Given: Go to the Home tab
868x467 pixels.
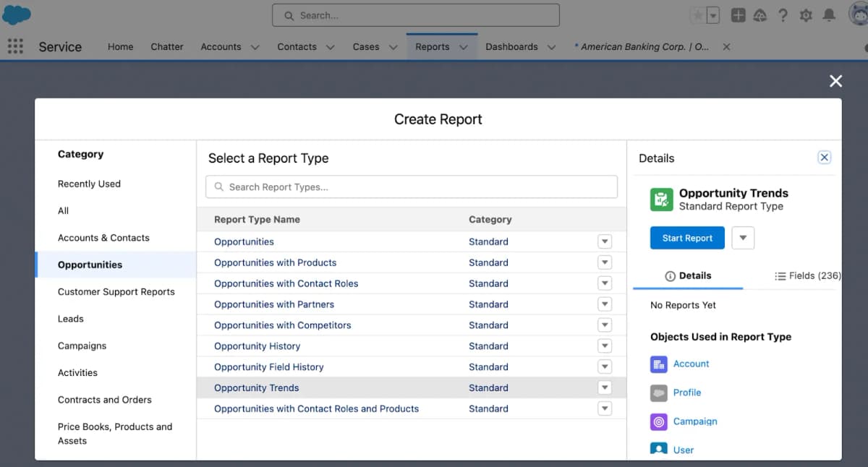Looking at the screenshot, I should [x=120, y=47].
